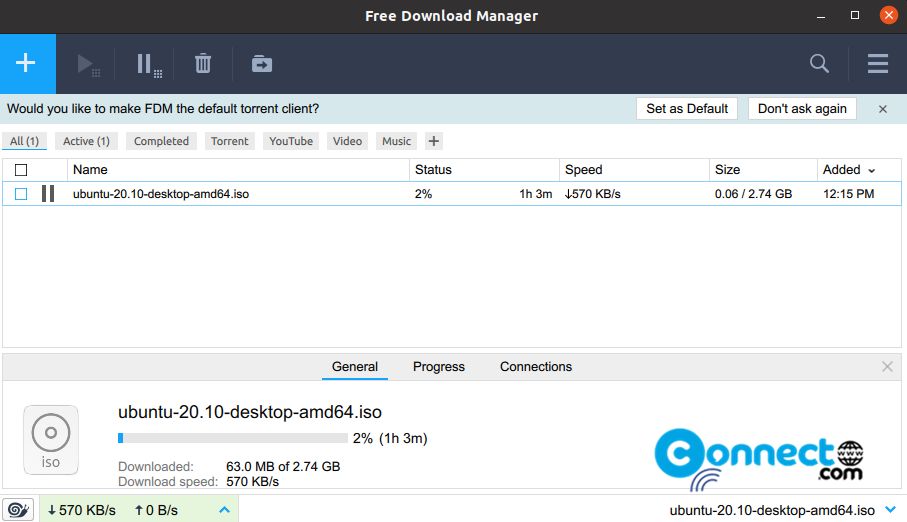Open the search magnifier
Image resolution: width=907 pixels, height=522 pixels.
(819, 63)
